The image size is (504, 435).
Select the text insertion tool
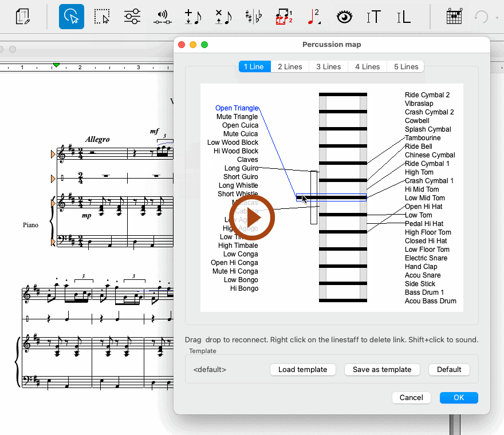coord(374,17)
